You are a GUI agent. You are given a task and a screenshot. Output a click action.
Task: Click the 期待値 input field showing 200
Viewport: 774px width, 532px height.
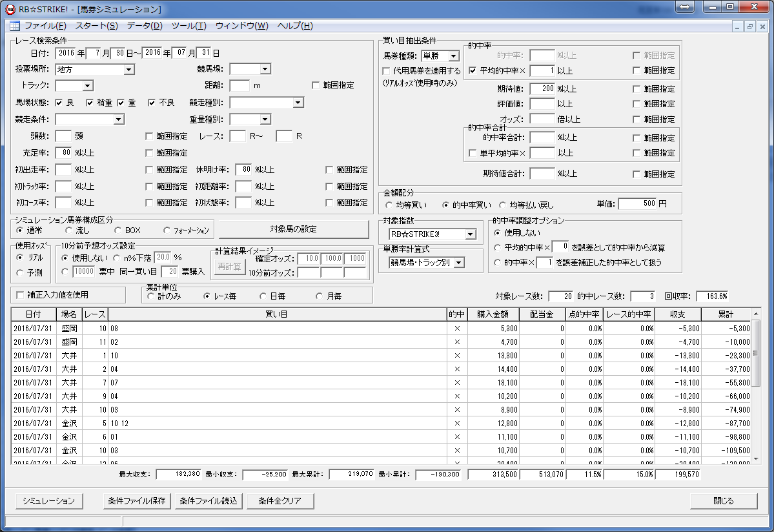pyautogui.click(x=542, y=89)
